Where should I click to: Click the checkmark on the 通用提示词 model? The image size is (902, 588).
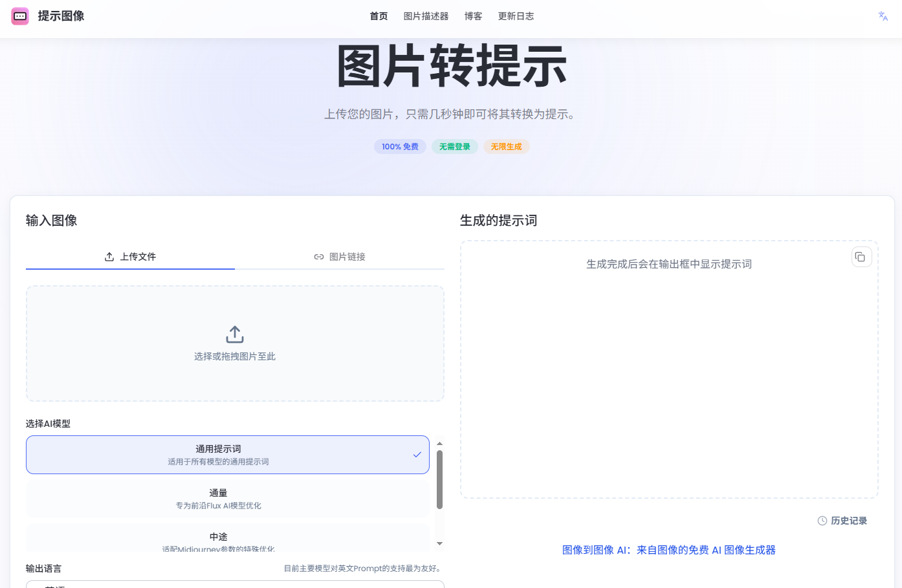point(417,455)
